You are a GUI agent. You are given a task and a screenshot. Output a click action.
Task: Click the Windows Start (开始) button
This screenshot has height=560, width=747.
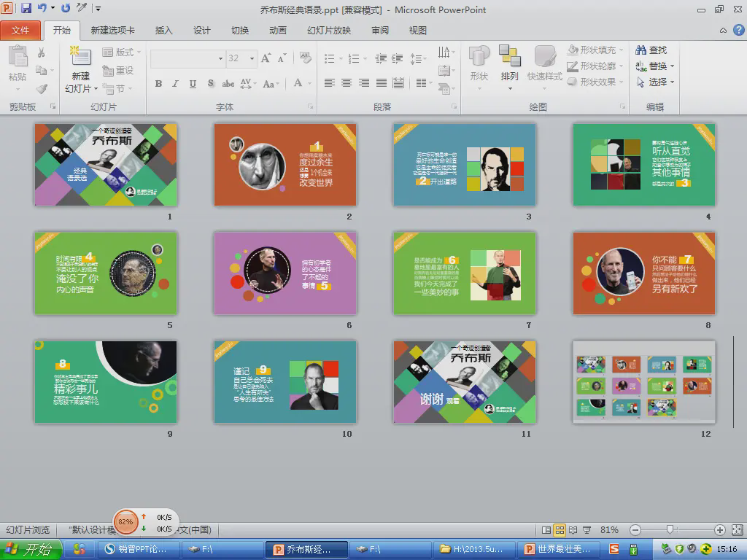tap(31, 549)
